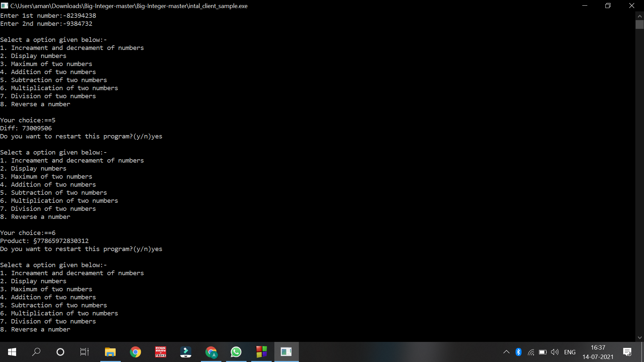Click the Bluetooth tray icon
This screenshot has width=644, height=362.
coord(519,352)
